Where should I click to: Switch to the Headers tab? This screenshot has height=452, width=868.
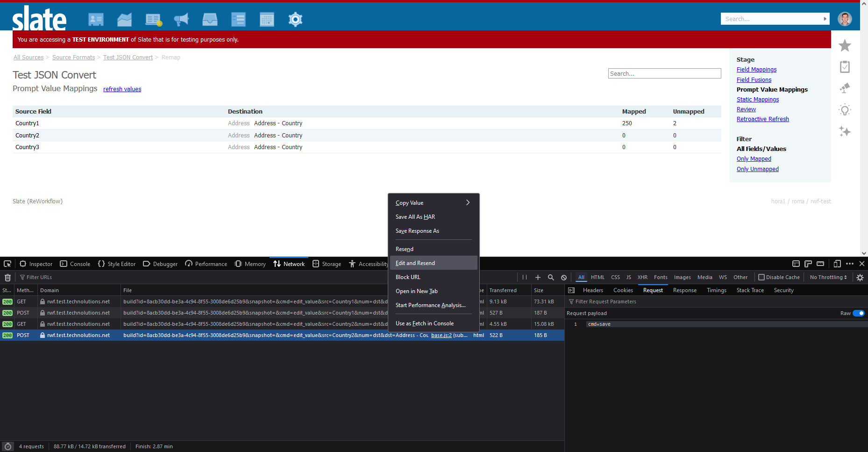click(x=593, y=290)
